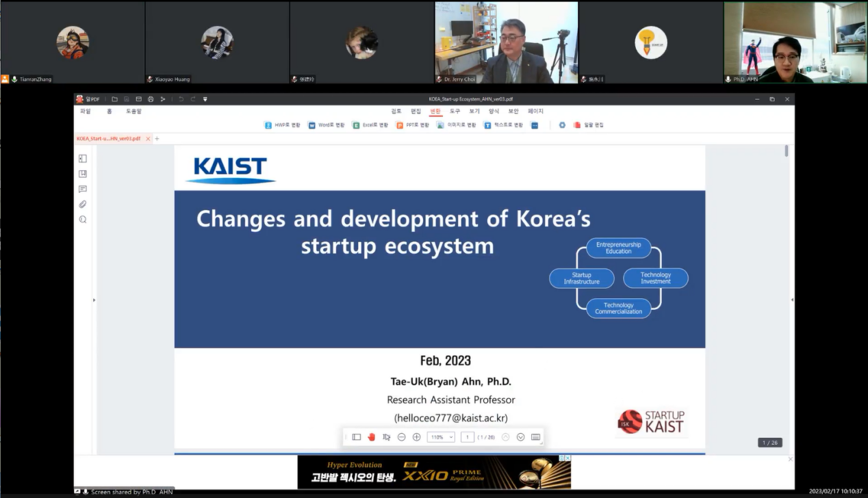Image resolution: width=868 pixels, height=498 pixels.
Task: Expand the quick access toolbar dropdown arrow
Action: [x=205, y=99]
